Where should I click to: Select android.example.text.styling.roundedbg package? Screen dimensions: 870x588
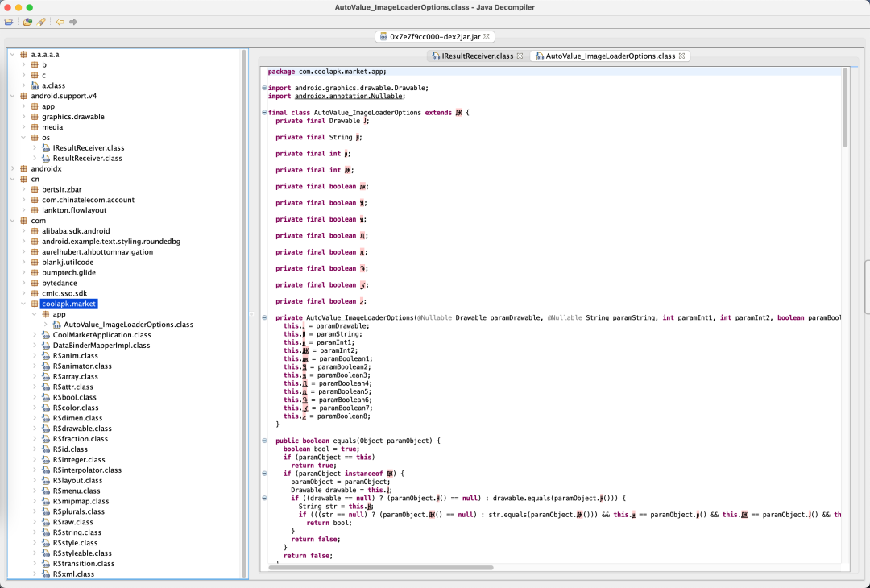click(111, 242)
